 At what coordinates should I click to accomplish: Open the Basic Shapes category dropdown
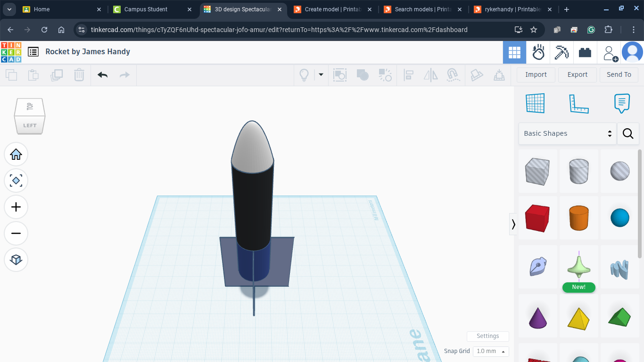click(568, 133)
